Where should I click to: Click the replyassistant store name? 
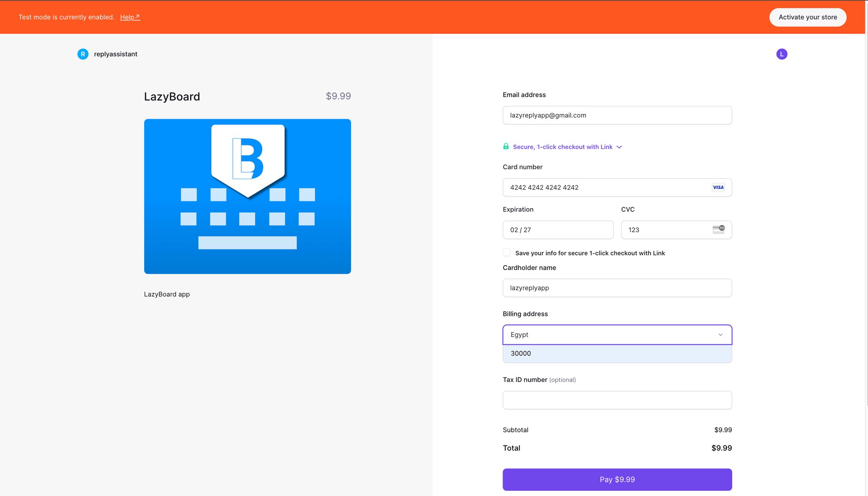[115, 54]
